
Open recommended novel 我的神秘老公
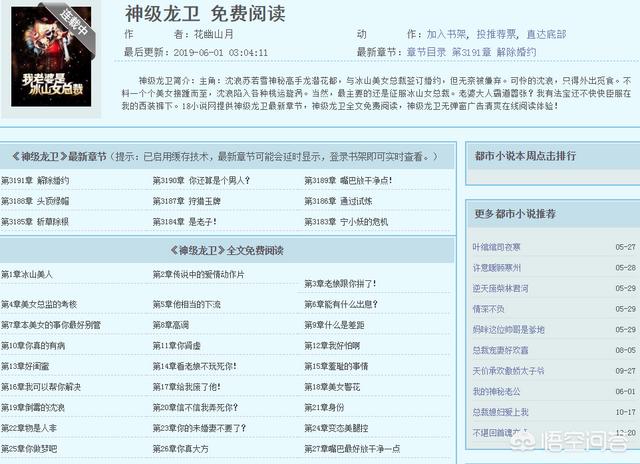pyautogui.click(x=496, y=391)
